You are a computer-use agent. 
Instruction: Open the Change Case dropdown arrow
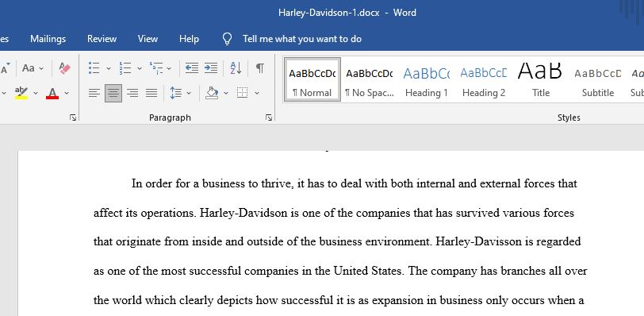41,68
